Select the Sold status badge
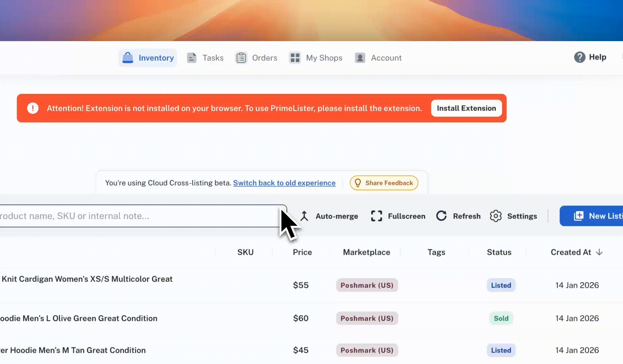This screenshot has width=623, height=364. [x=501, y=318]
